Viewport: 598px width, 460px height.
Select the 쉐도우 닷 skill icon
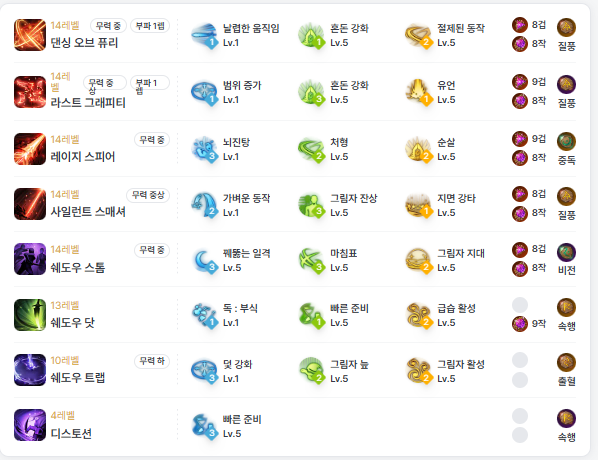pyautogui.click(x=30, y=315)
